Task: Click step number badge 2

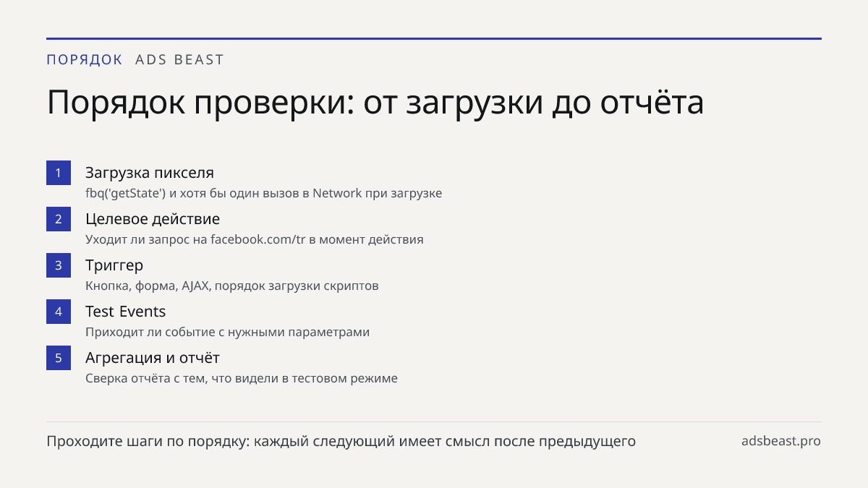Action: 59,219
